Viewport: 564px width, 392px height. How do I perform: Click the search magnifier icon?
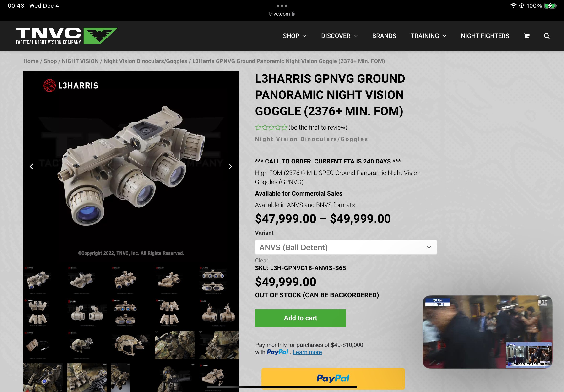pyautogui.click(x=547, y=36)
